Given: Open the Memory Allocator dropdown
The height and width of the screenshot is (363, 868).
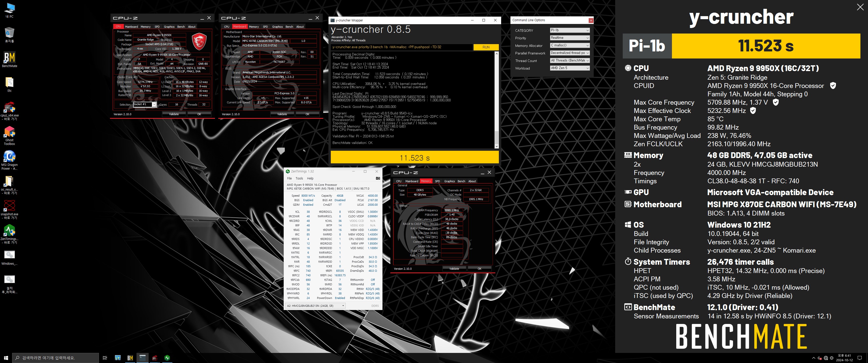Looking at the screenshot, I should point(569,45).
